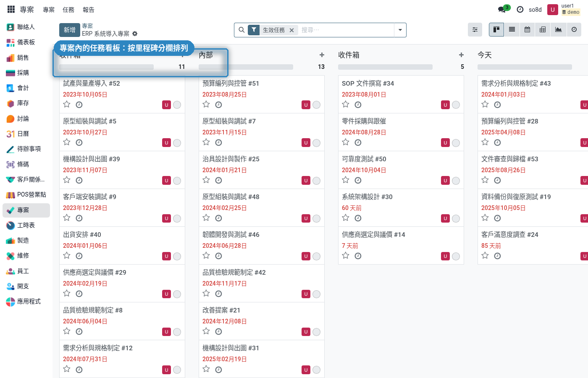Switch to the graph view

coord(558,29)
